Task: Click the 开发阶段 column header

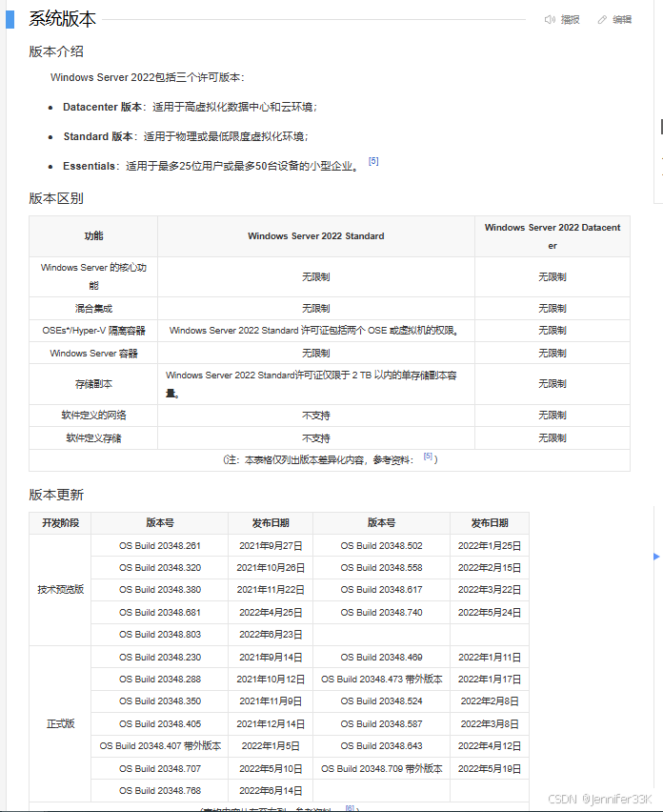Action: click(x=61, y=523)
